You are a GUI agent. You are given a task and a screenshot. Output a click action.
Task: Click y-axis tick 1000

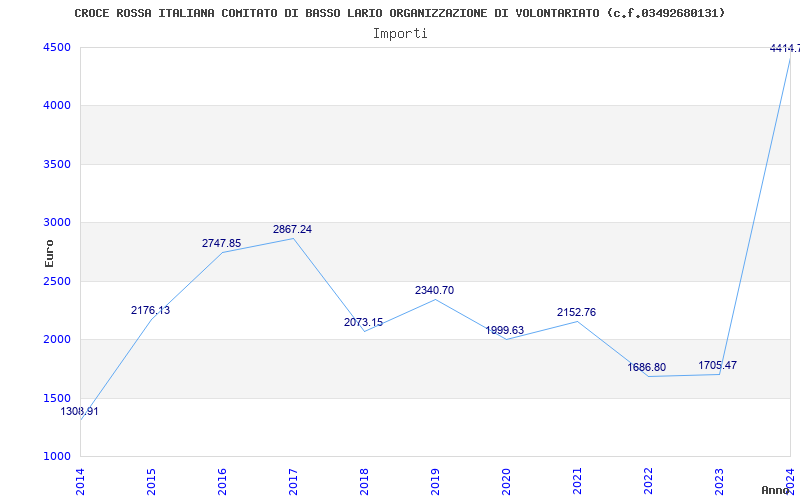pos(56,456)
